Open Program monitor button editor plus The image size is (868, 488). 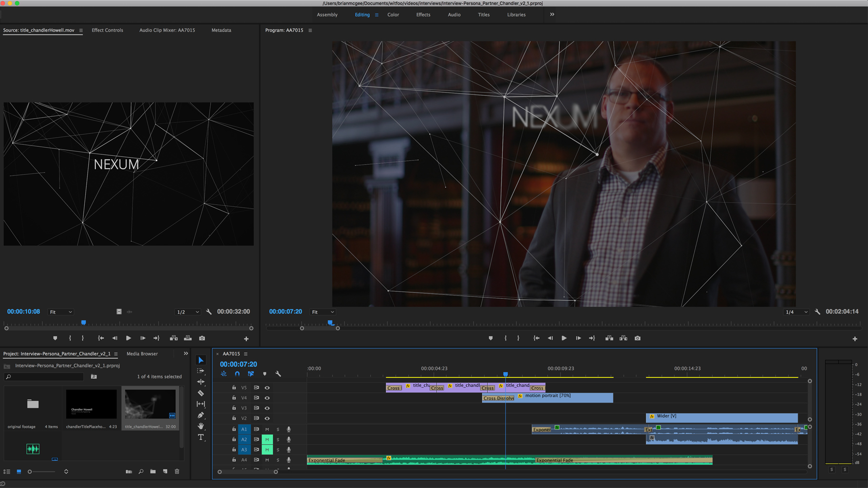pyautogui.click(x=855, y=339)
